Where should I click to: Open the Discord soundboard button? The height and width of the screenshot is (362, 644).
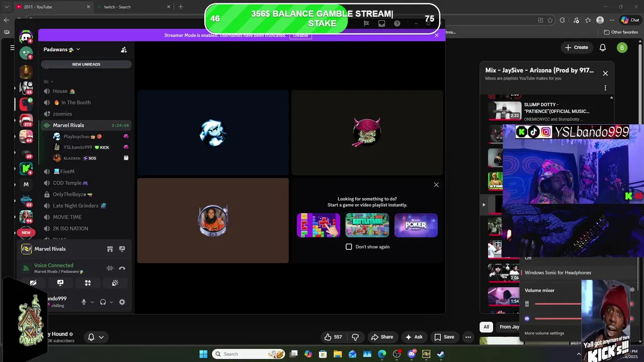click(x=115, y=283)
